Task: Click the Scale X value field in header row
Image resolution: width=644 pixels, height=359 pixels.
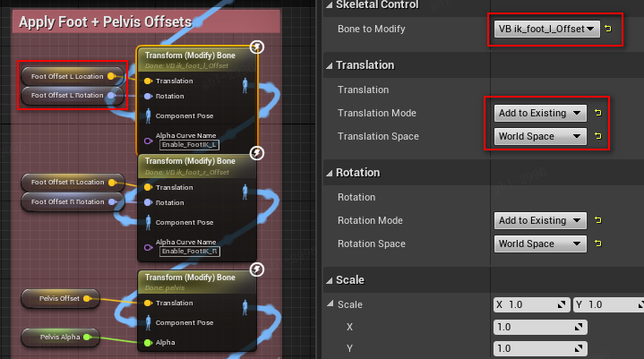Action: point(530,304)
